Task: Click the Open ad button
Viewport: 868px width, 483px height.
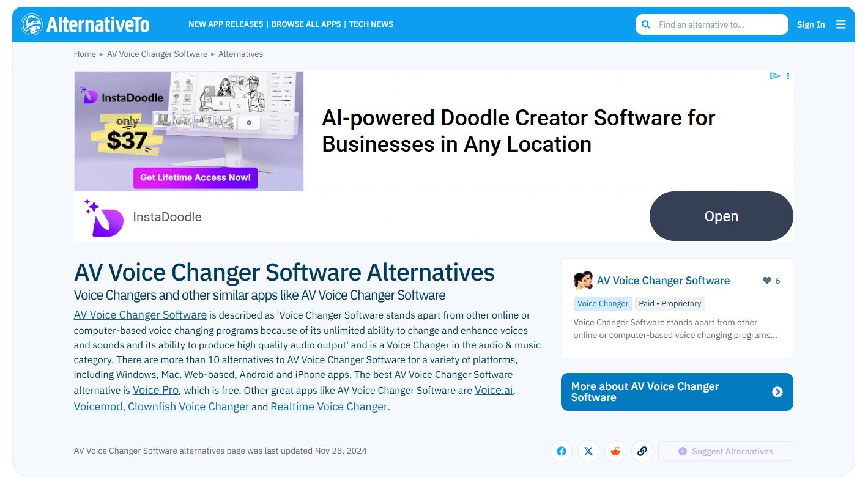Action: (x=721, y=216)
